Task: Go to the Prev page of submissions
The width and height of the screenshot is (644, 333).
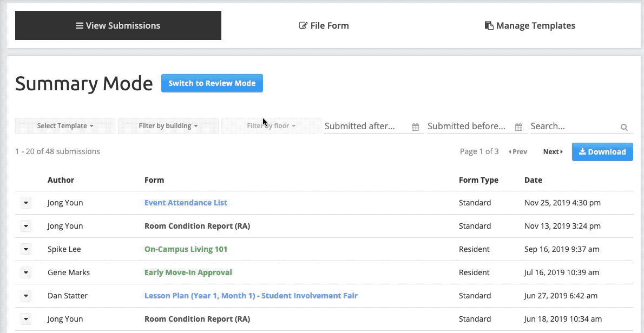Action: pyautogui.click(x=518, y=152)
